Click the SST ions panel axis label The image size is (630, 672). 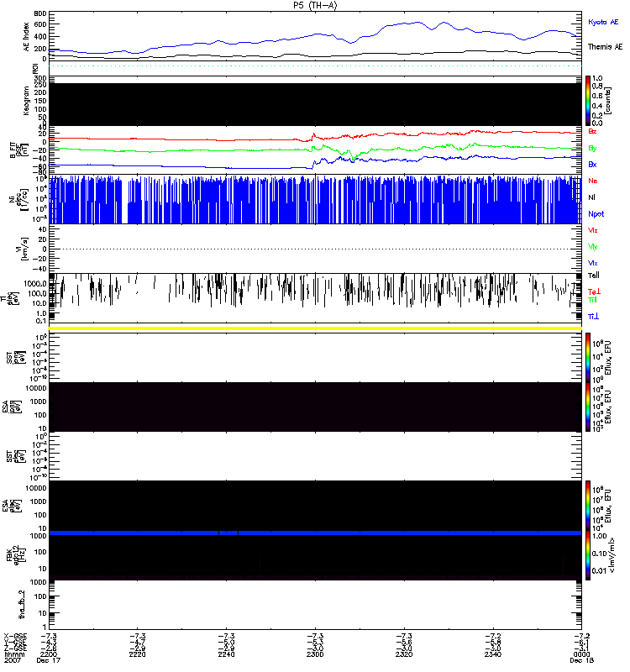click(x=16, y=358)
